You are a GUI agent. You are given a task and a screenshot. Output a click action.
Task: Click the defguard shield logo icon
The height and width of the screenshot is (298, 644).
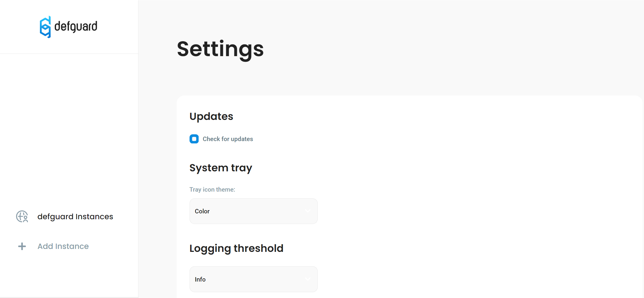[x=45, y=27]
